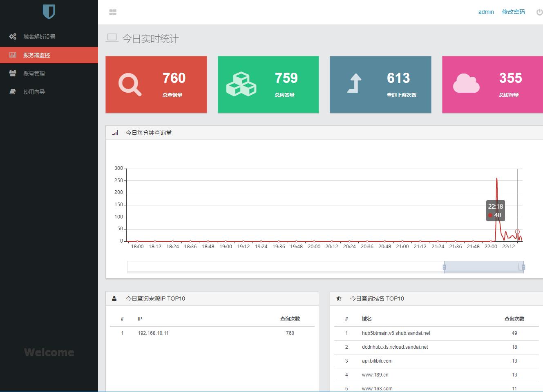Click the admin user link
This screenshot has height=392, width=543.
pyautogui.click(x=486, y=12)
